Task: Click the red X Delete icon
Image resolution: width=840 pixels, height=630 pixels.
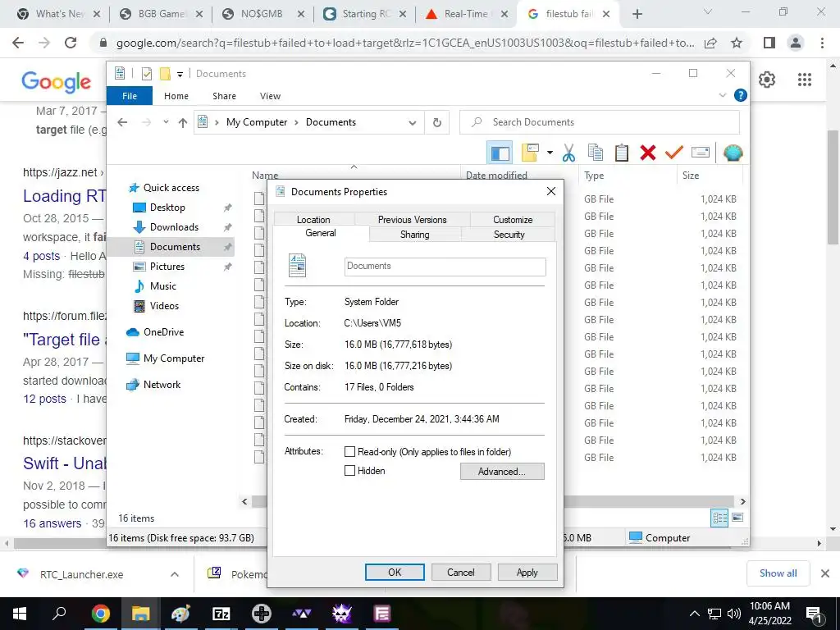Action: point(648,153)
